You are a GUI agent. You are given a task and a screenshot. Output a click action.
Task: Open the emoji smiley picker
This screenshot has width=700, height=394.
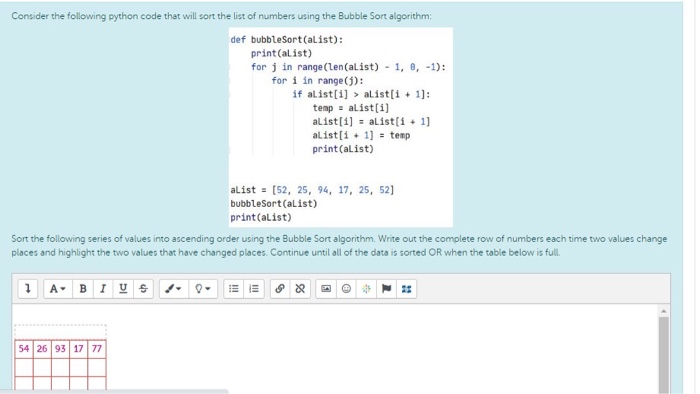346,289
